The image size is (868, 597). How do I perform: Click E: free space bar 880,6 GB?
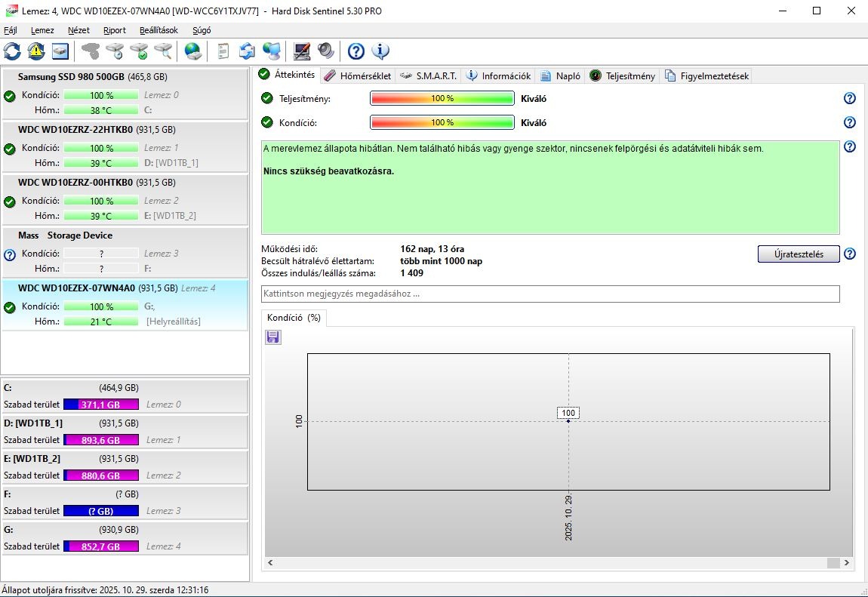coord(100,475)
